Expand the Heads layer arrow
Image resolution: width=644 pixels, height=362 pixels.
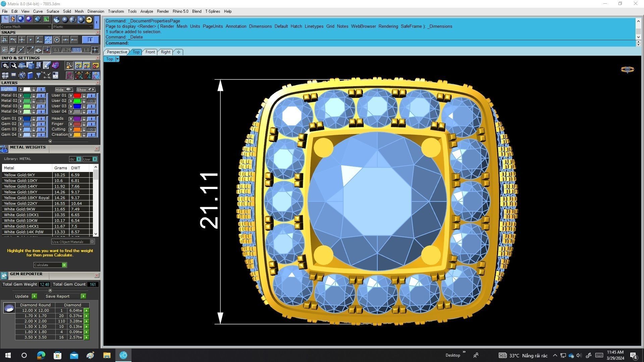point(71,119)
